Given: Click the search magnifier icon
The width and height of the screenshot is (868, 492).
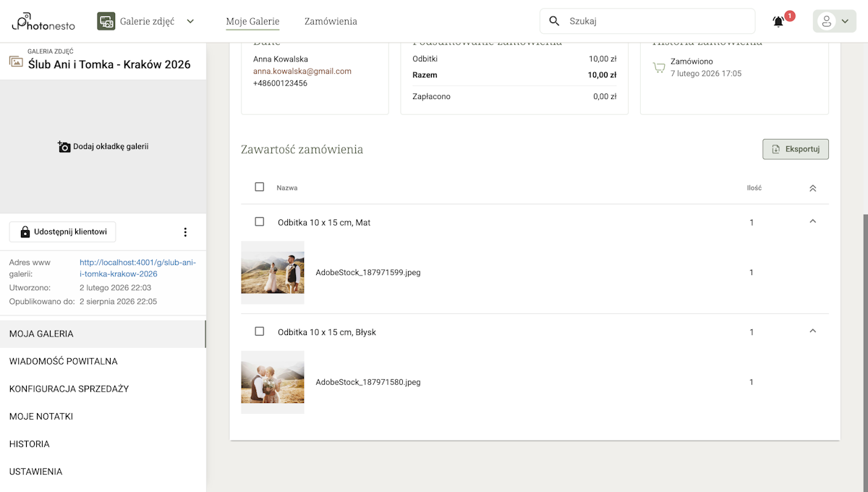Looking at the screenshot, I should 555,21.
